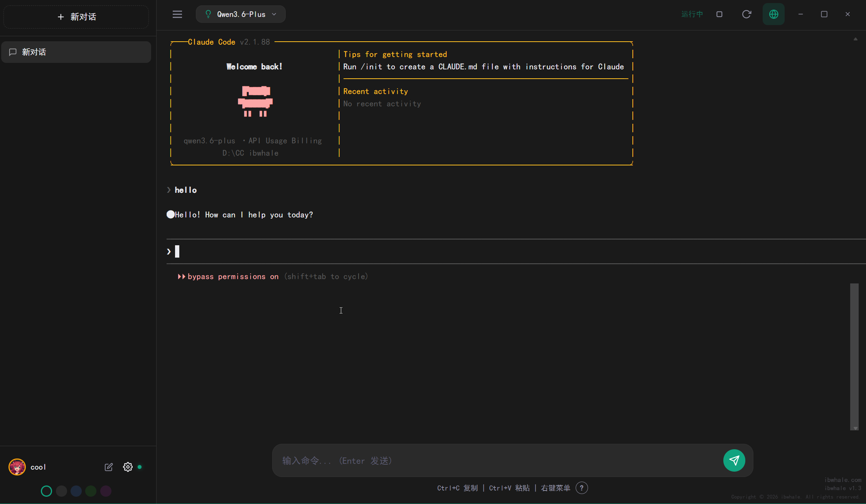Select the 新对话 conversation in sidebar
The width and height of the screenshot is (866, 504).
(76, 52)
